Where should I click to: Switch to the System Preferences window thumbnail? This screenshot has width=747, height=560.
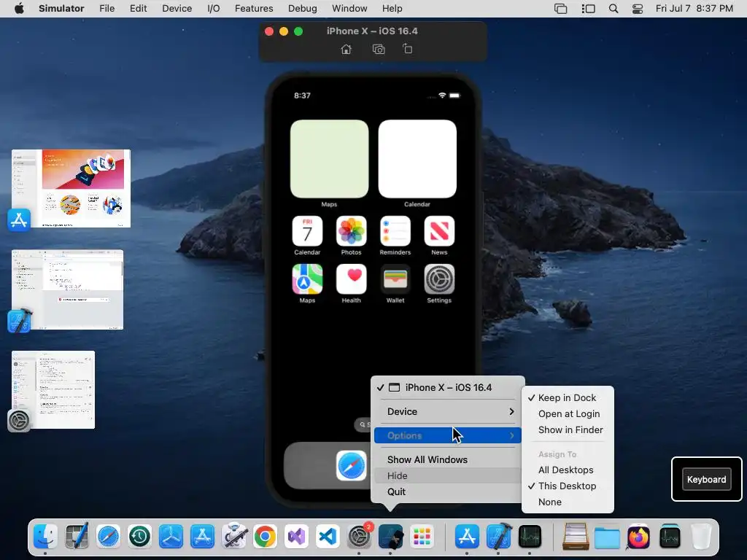click(53, 389)
